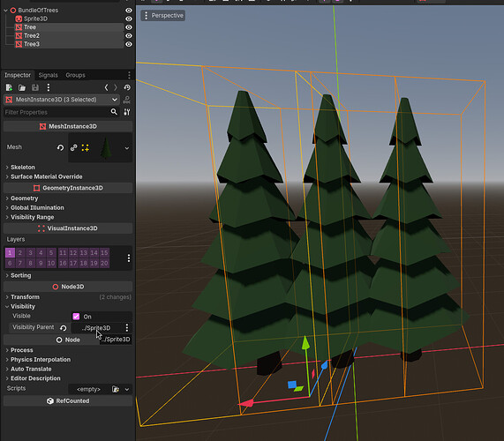
Task: Click the Visibility Parent ../Sprite3D path field
Action: coord(96,328)
